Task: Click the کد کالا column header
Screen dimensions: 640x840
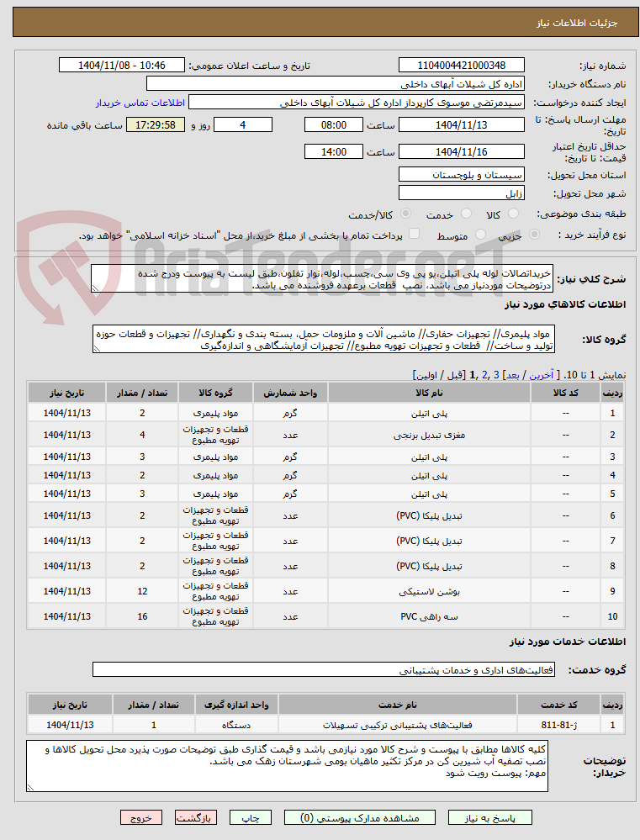Action: click(565, 393)
